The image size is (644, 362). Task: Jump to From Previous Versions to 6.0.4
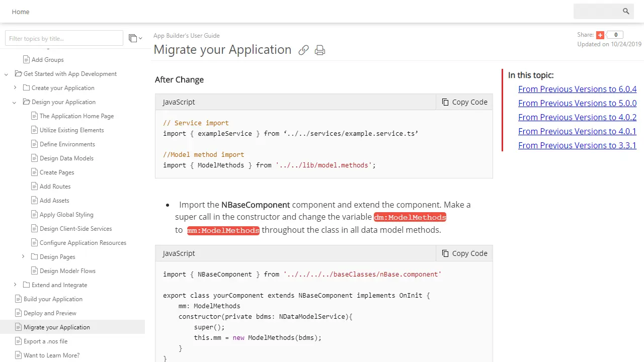[x=577, y=89]
